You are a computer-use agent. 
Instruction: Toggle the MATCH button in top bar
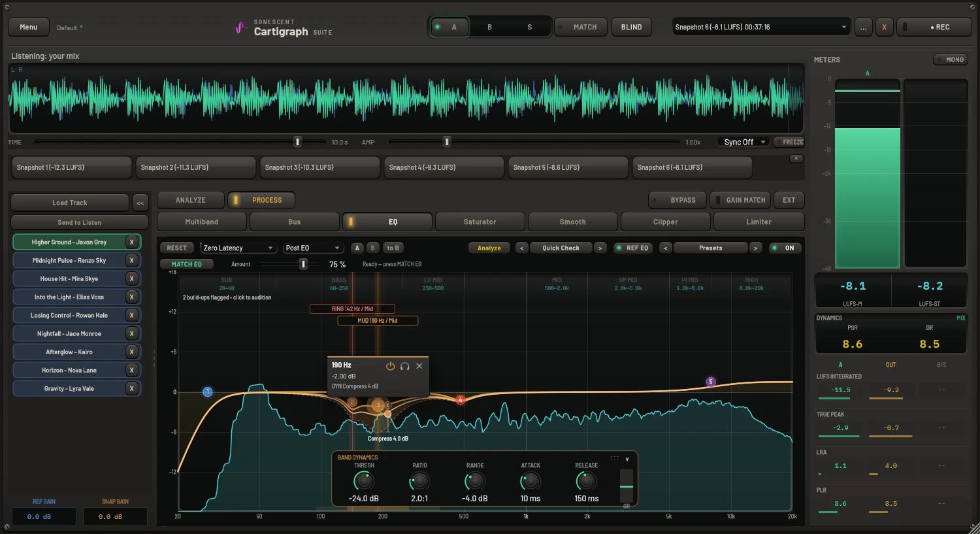click(x=581, y=27)
